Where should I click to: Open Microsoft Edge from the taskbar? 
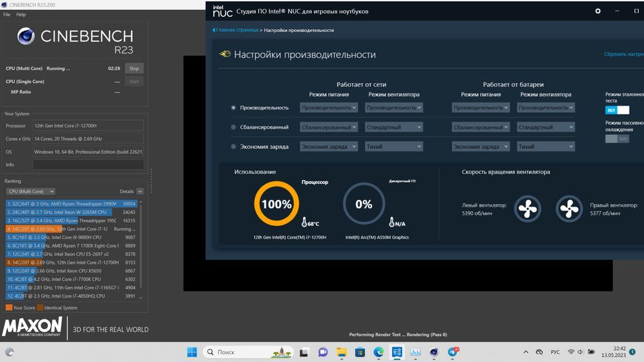click(x=378, y=352)
